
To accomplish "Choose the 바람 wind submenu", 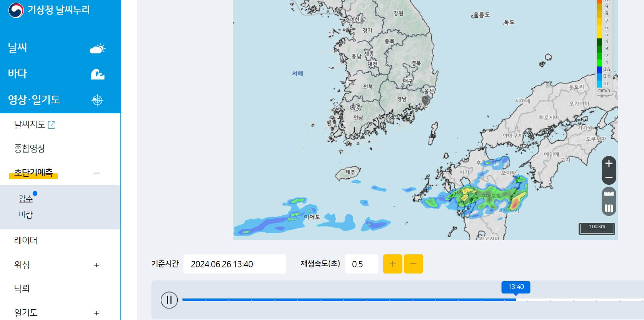I will point(26,215).
